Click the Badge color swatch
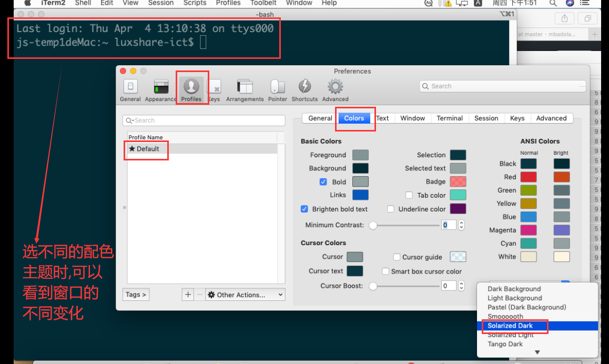 (458, 181)
